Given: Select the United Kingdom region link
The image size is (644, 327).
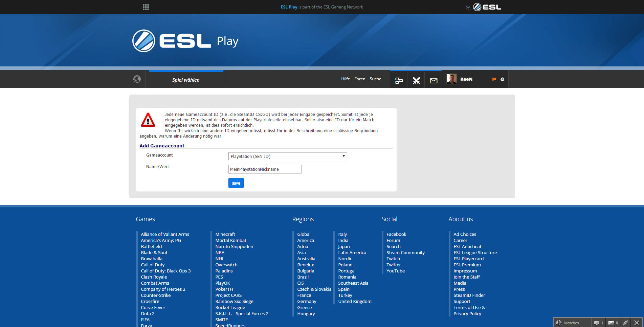Looking at the screenshot, I should coord(355,301).
